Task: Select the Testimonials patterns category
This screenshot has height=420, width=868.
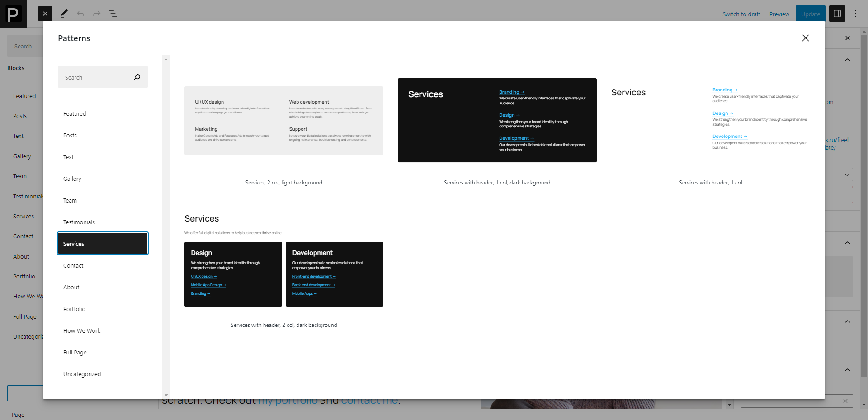Action: coord(79,222)
